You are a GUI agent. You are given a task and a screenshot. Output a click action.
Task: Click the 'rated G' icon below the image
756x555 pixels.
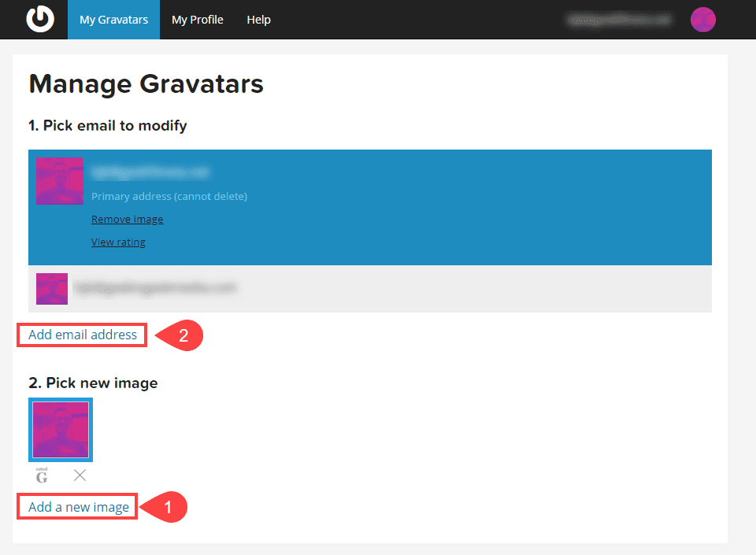[x=40, y=475]
